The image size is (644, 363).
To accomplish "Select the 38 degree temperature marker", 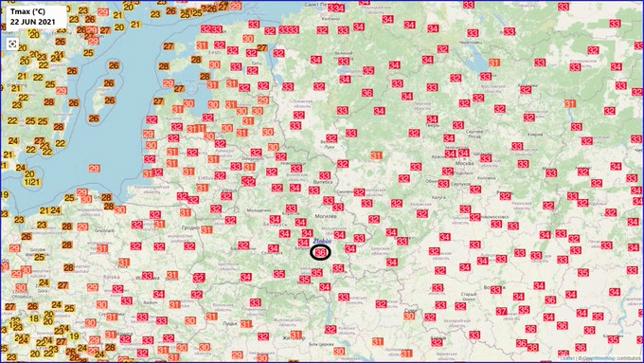I will [532, 348].
